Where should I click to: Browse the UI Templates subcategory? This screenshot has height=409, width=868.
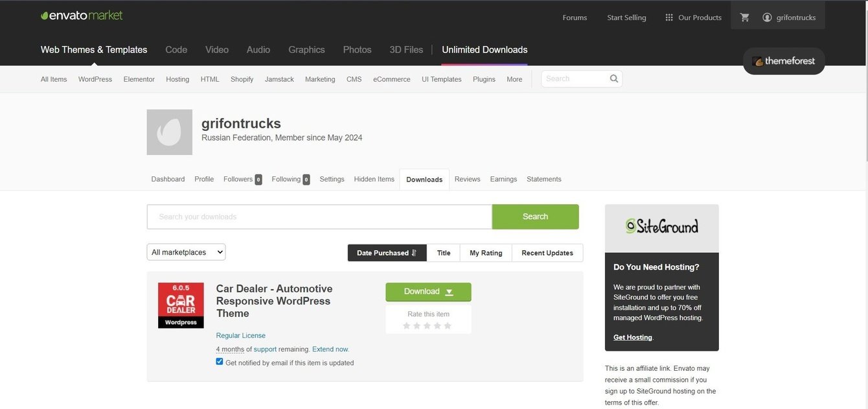click(442, 79)
